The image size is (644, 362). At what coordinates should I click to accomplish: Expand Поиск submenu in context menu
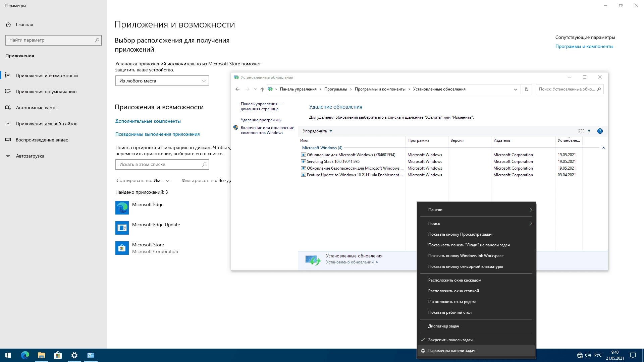coord(476,224)
